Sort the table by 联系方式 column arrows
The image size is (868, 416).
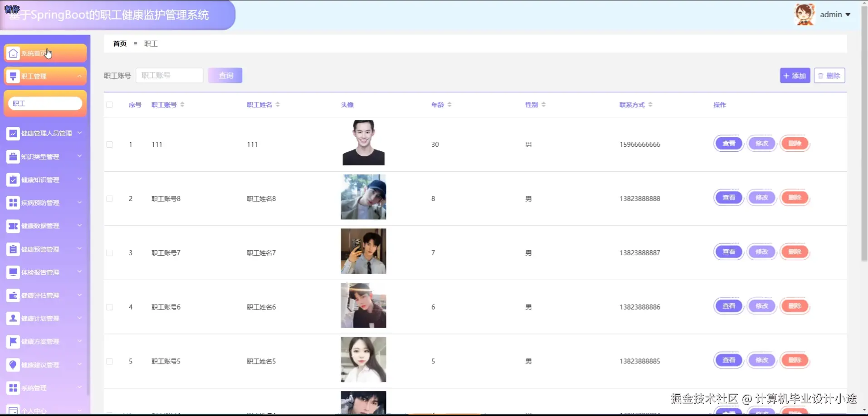pos(650,105)
